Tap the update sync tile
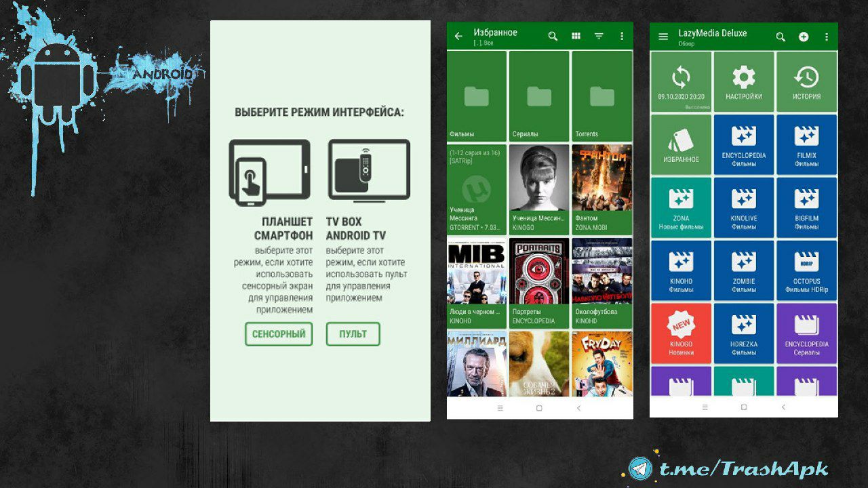The height and width of the screenshot is (488, 868). [681, 82]
